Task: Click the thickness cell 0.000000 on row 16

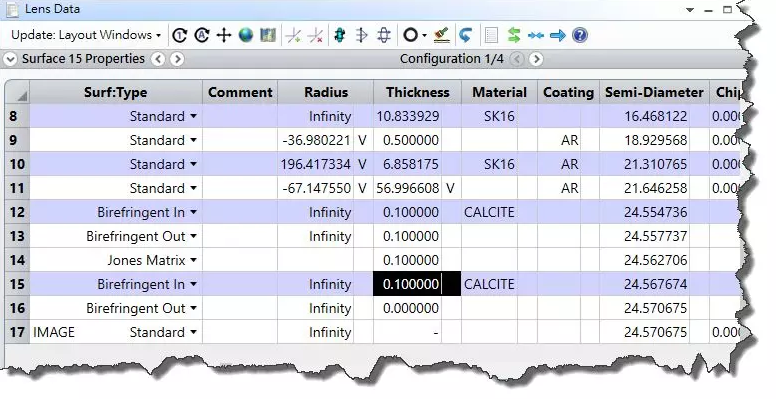Action: (408, 308)
